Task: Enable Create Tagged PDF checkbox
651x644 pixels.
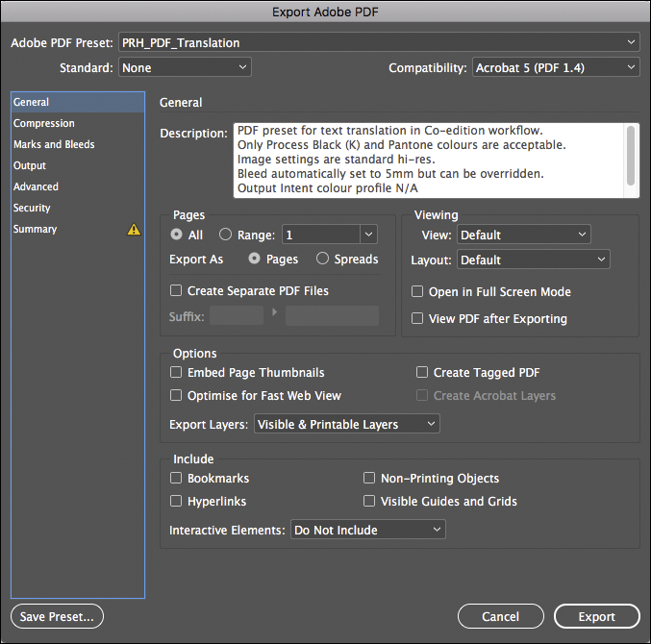Action: tap(422, 372)
